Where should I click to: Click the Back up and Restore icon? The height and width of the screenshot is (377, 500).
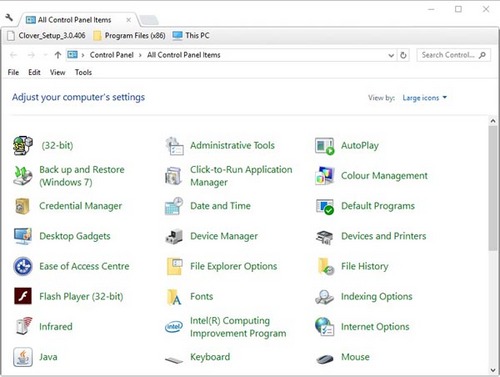click(x=23, y=176)
